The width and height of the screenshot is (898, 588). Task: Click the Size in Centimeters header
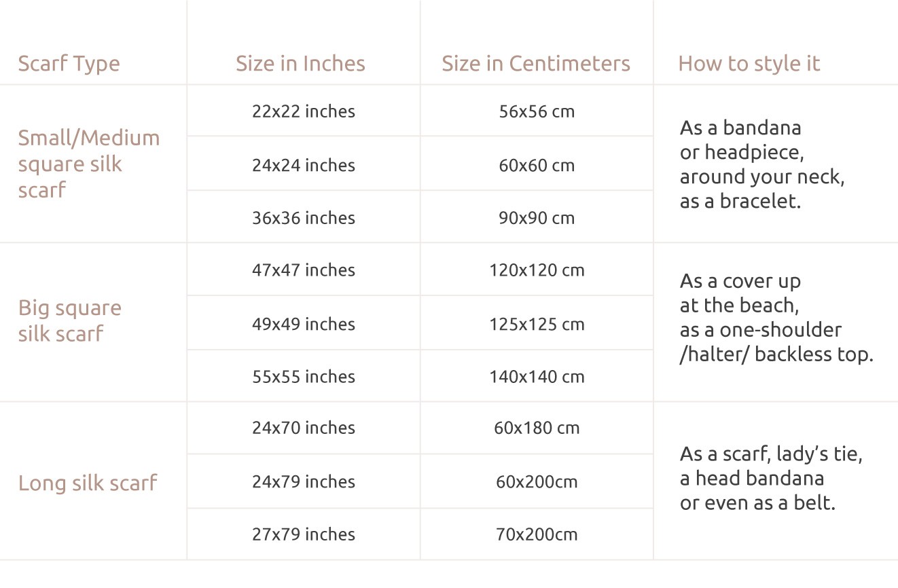536,64
